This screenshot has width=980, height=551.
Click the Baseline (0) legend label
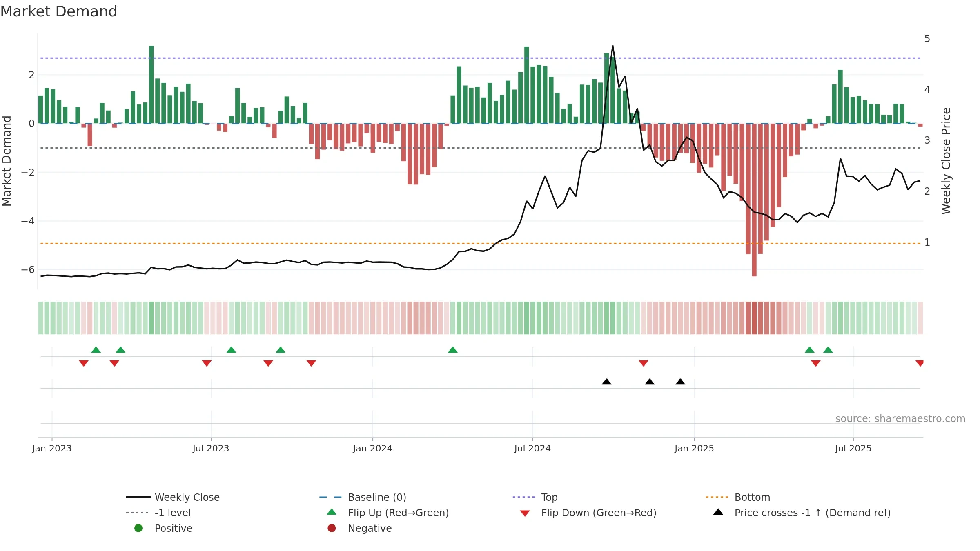[x=377, y=497]
